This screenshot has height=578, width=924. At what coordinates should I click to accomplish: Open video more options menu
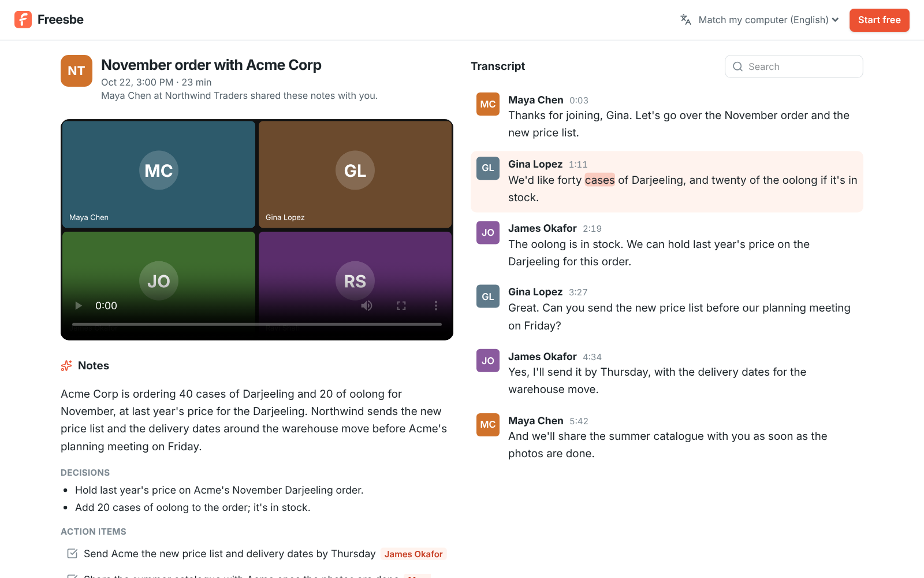click(436, 306)
